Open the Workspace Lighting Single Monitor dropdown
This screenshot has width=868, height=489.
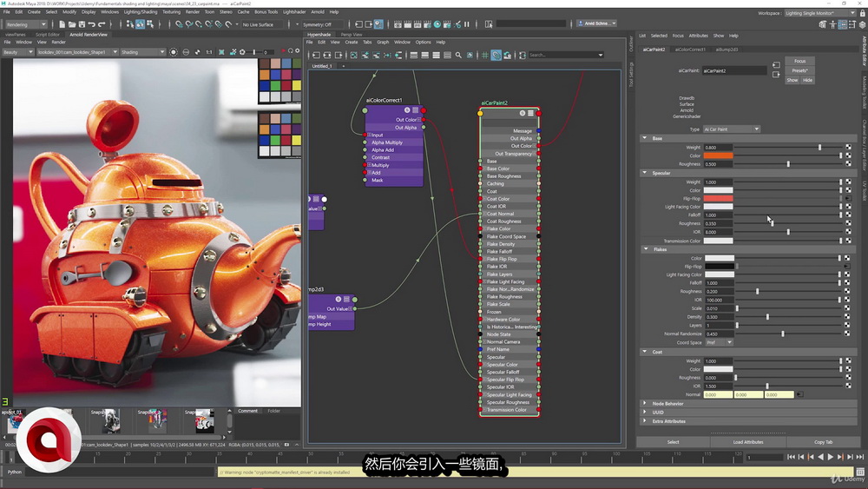click(x=820, y=13)
